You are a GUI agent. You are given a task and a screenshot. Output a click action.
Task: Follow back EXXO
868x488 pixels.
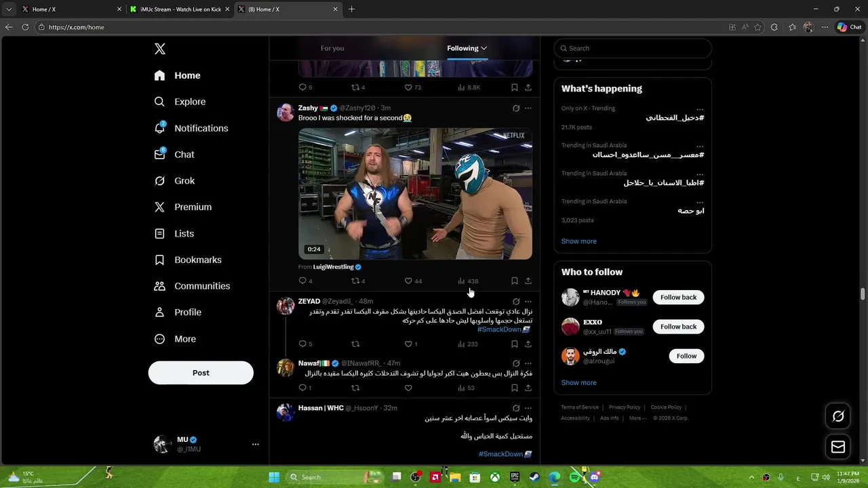tap(678, 327)
